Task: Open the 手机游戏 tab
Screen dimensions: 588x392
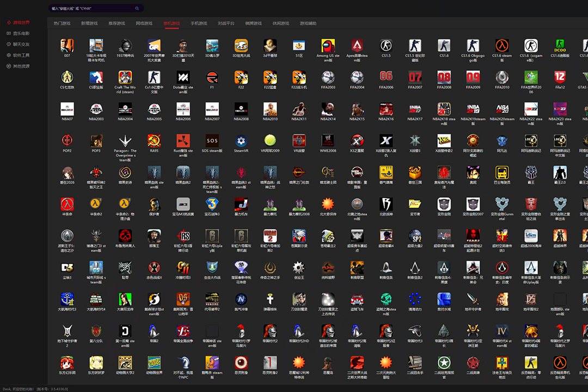Action: click(199, 23)
